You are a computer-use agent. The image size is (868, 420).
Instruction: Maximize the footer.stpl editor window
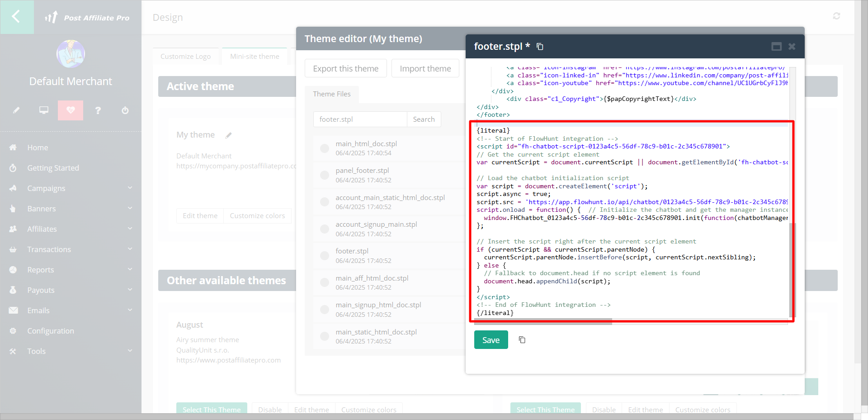click(x=777, y=47)
